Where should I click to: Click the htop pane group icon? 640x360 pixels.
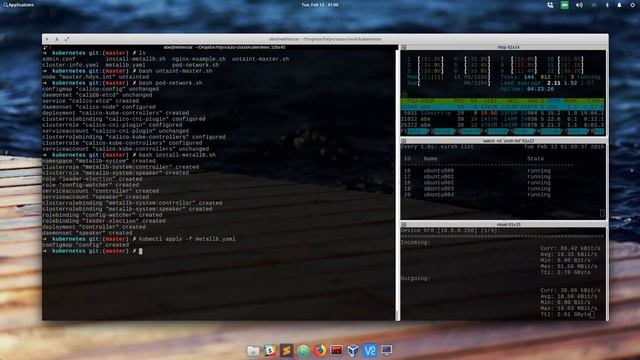pos(404,47)
